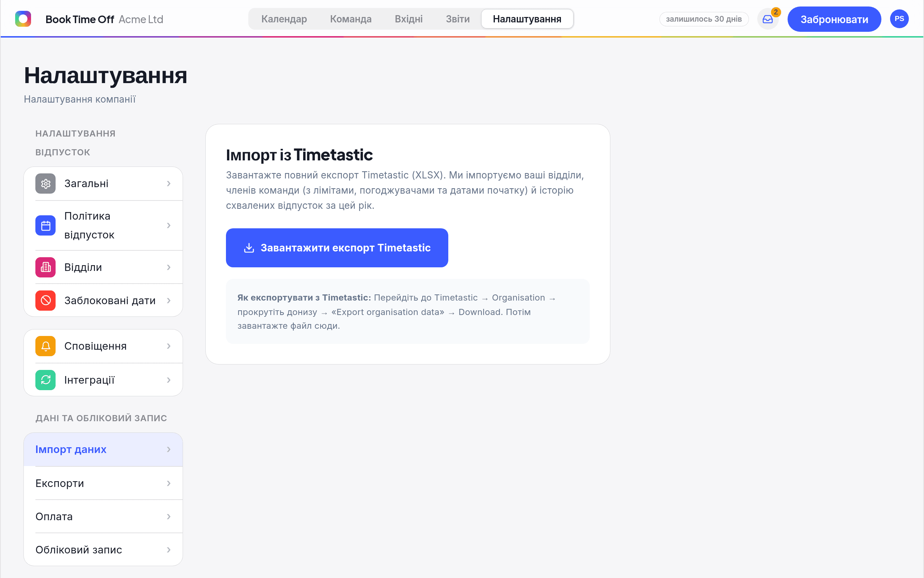
Task: Click the Забронювати button
Action: pos(834,19)
